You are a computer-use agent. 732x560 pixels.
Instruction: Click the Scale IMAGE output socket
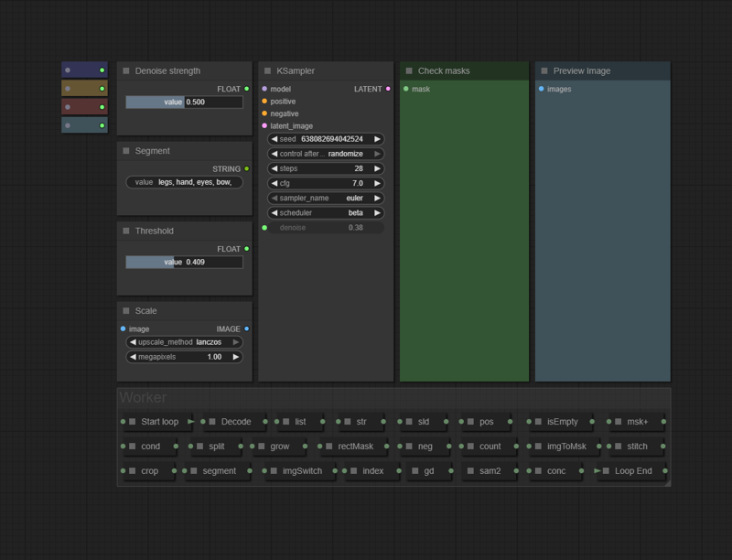pyautogui.click(x=246, y=329)
